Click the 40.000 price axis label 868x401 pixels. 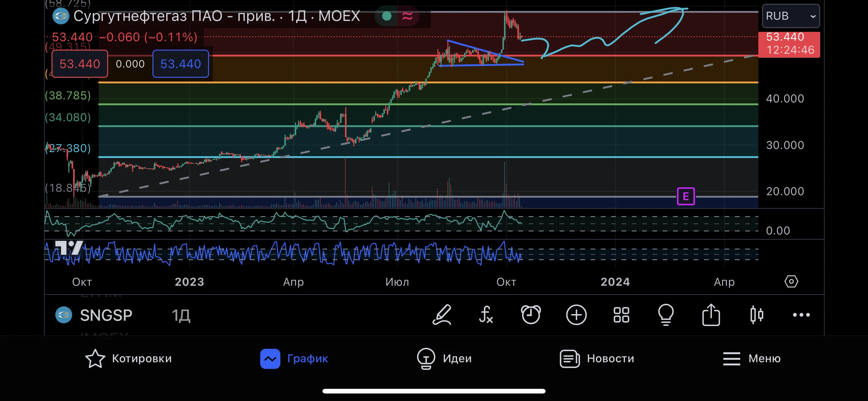(x=785, y=98)
